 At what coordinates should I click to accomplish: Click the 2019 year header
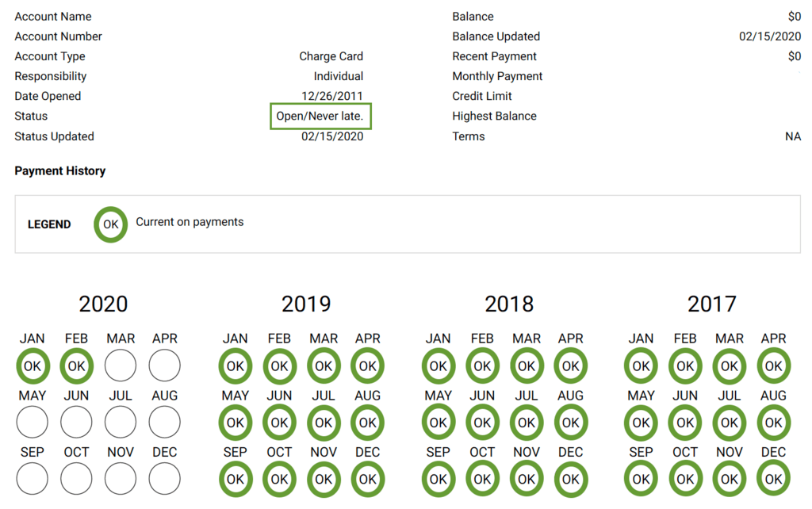tap(307, 304)
